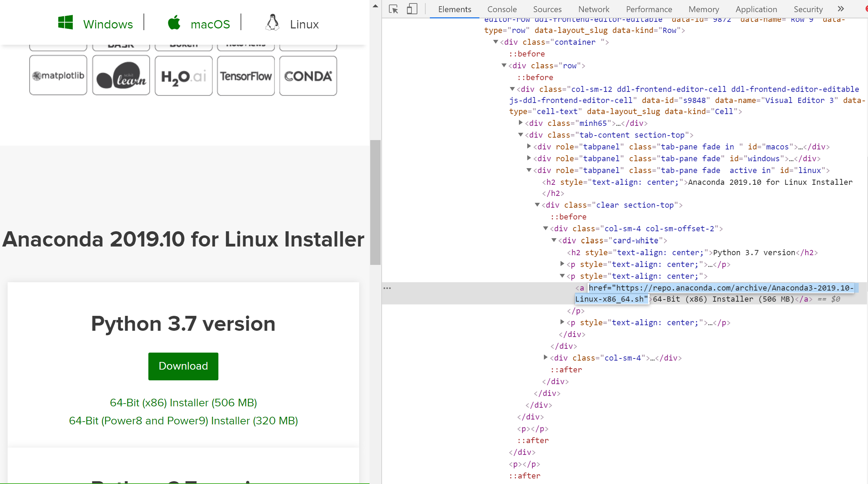Screen dimensions: 868x484
Task: Select the first ::before pseudo-element row
Action: coord(527,54)
